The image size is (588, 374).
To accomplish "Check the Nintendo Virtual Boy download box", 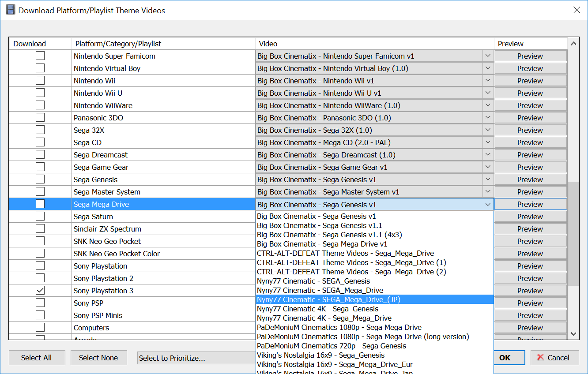I will pyautogui.click(x=40, y=68).
